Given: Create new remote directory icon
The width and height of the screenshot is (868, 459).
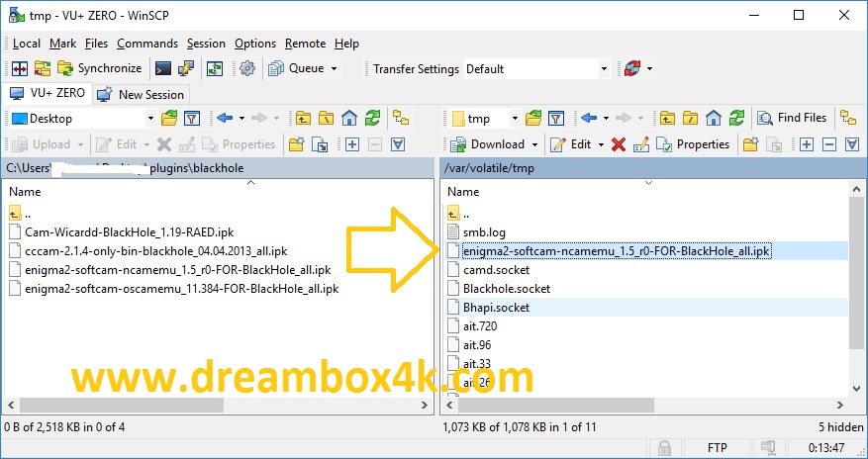Looking at the screenshot, I should (x=750, y=144).
